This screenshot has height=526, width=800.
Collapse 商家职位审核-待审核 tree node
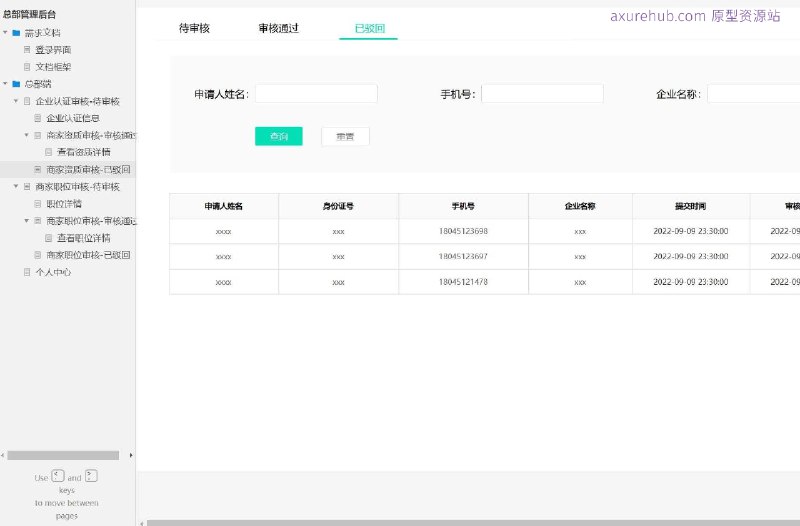16,186
